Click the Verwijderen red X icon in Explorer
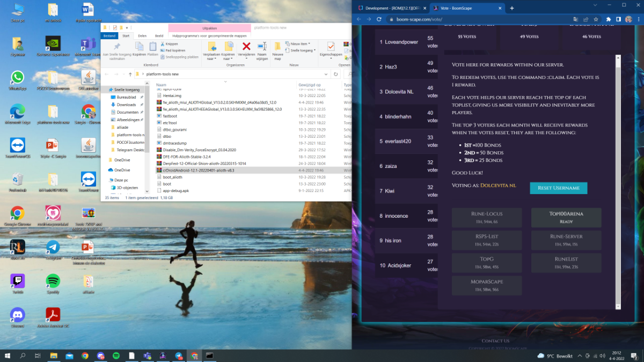 (x=246, y=47)
